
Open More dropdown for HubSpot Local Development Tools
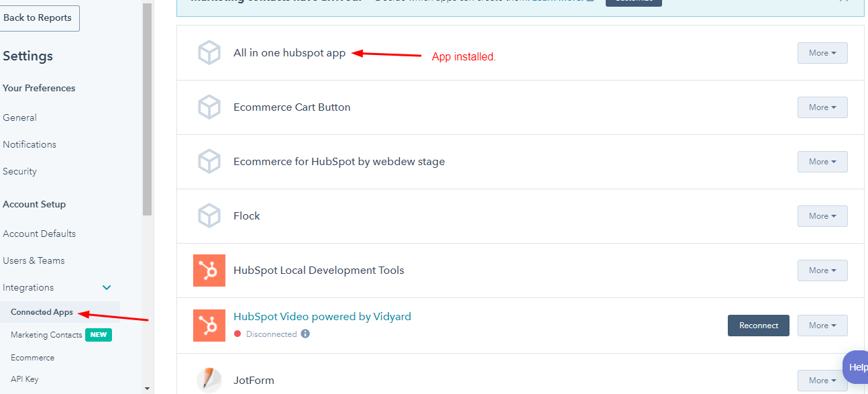point(822,270)
